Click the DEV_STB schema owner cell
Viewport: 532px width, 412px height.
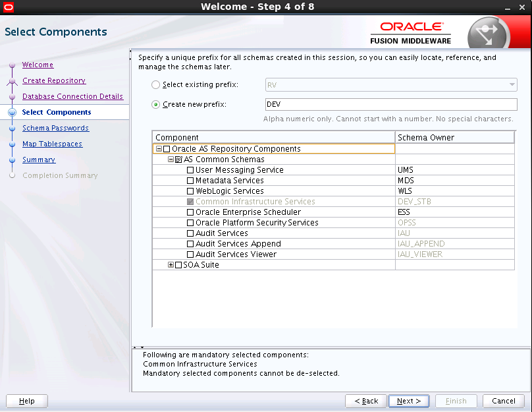[x=455, y=202]
